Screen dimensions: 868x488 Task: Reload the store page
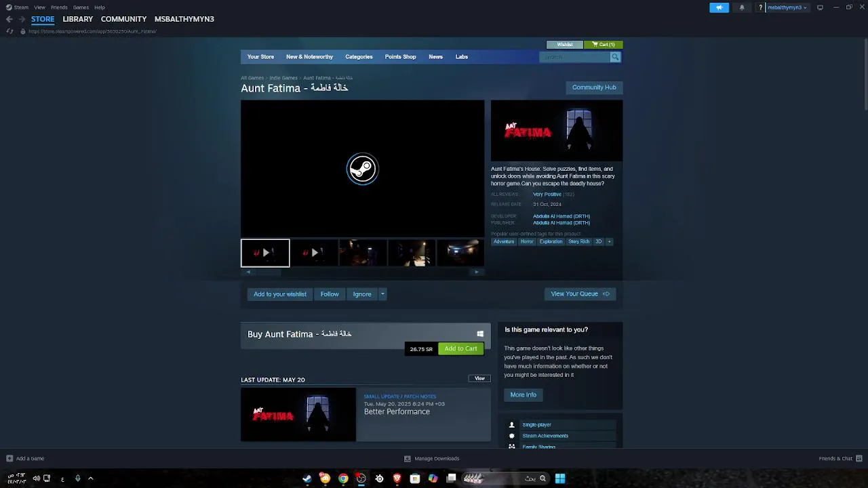click(x=9, y=31)
